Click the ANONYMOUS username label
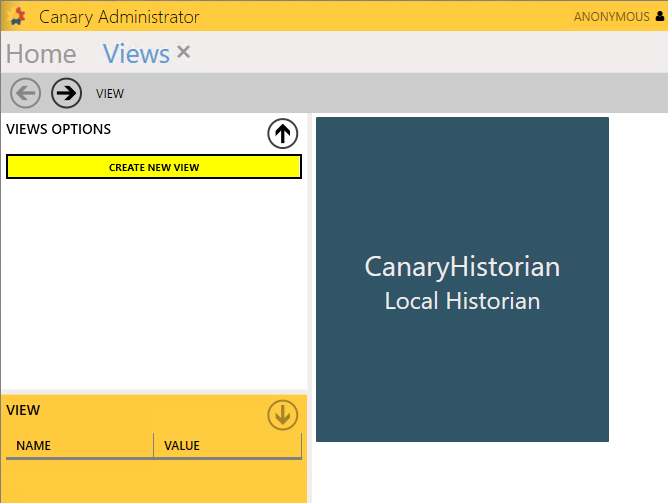This screenshot has width=668, height=503. [610, 17]
